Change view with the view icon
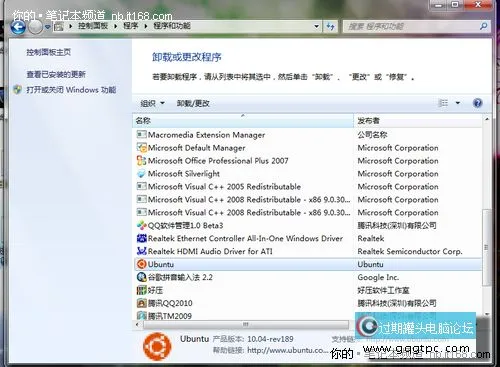The image size is (500, 367). click(443, 103)
